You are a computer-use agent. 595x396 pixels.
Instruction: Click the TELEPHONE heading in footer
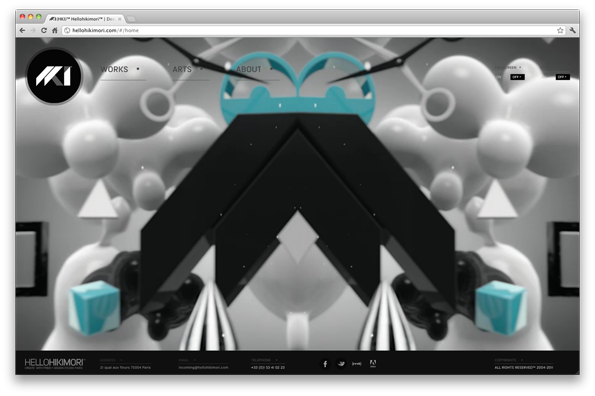[261, 360]
